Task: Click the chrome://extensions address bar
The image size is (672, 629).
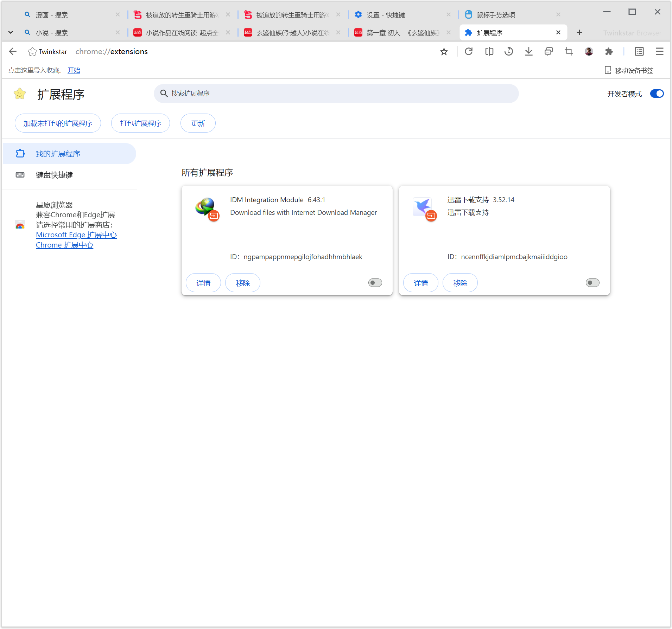Action: coord(112,52)
